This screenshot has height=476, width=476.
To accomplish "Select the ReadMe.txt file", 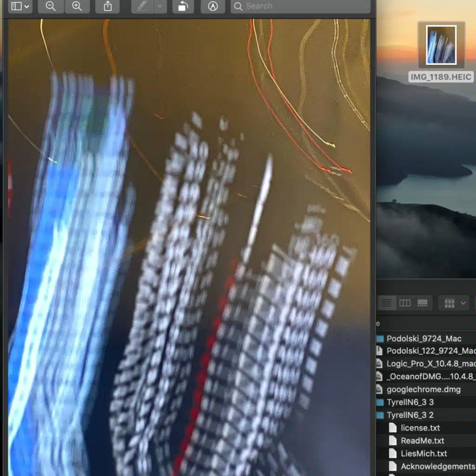I will click(x=422, y=441).
